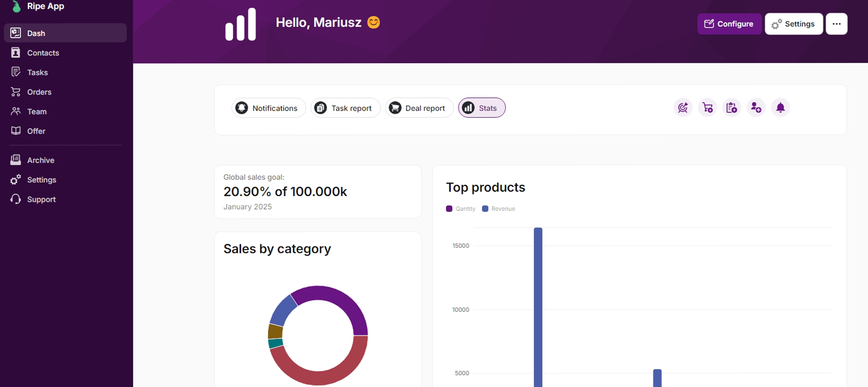The height and width of the screenshot is (387, 868).
Task: Click the add order cart icon
Action: point(707,108)
